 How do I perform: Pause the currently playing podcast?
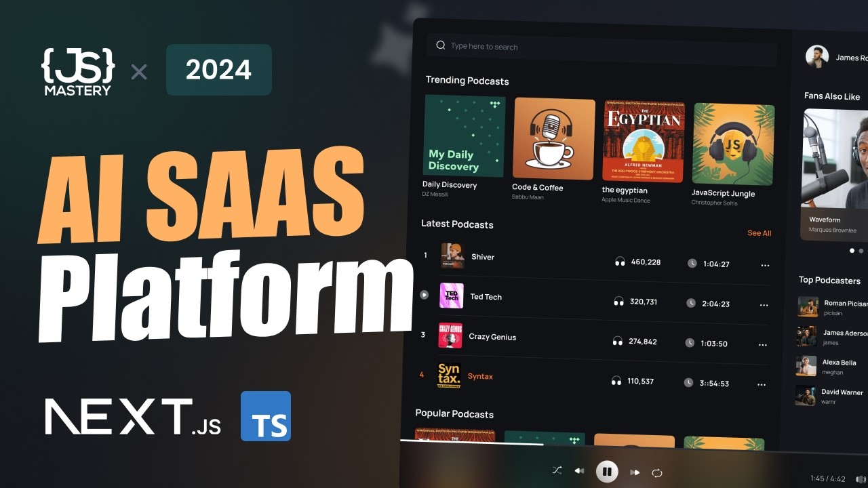click(x=607, y=471)
